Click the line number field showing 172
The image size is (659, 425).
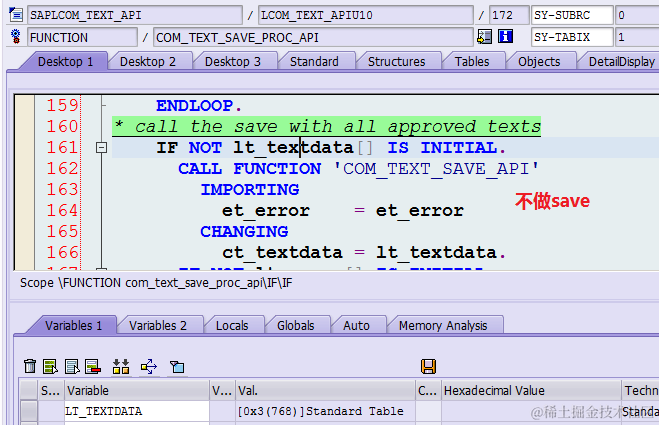[509, 15]
